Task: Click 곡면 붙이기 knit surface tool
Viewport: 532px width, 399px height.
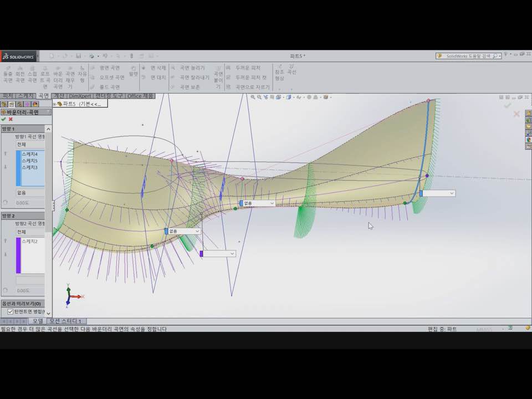Action: coord(218,78)
